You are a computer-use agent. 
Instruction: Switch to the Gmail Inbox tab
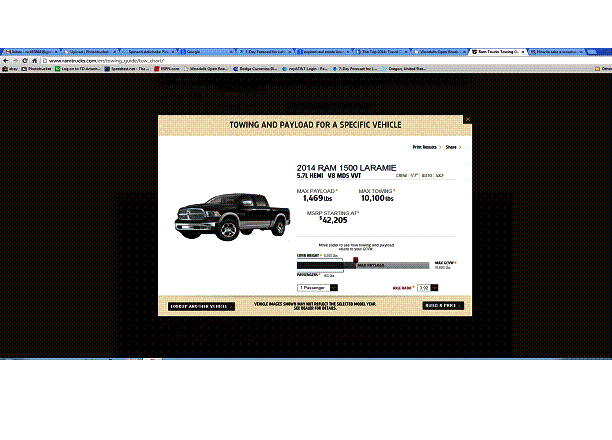(x=31, y=52)
